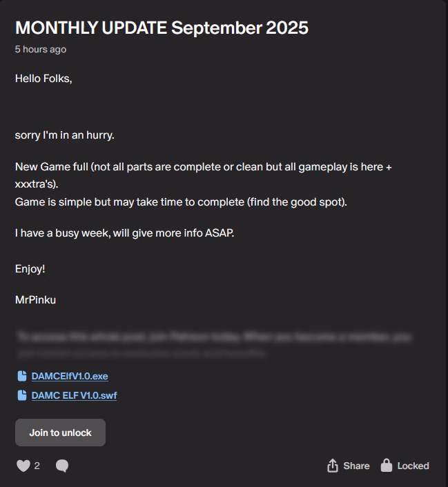Click the like count number 2

37,466
